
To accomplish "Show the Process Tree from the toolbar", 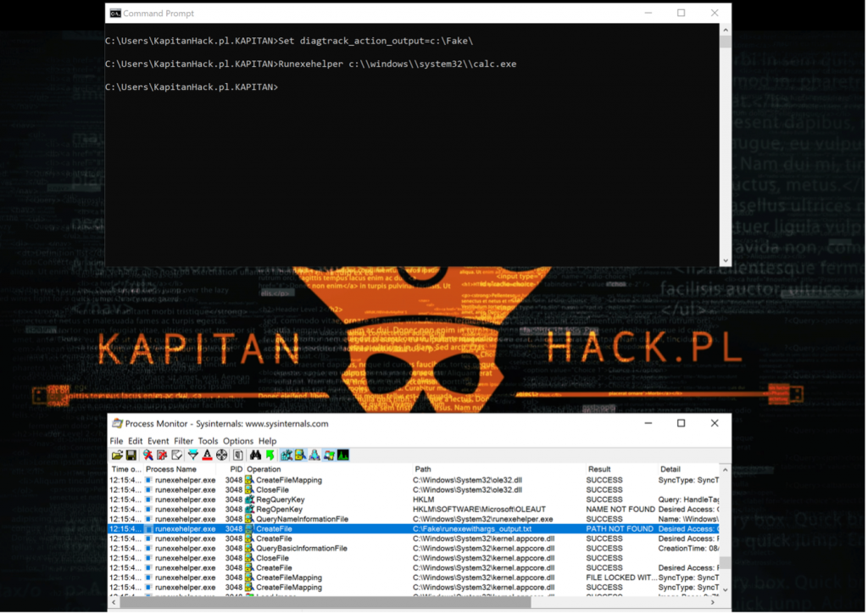I will [238, 455].
